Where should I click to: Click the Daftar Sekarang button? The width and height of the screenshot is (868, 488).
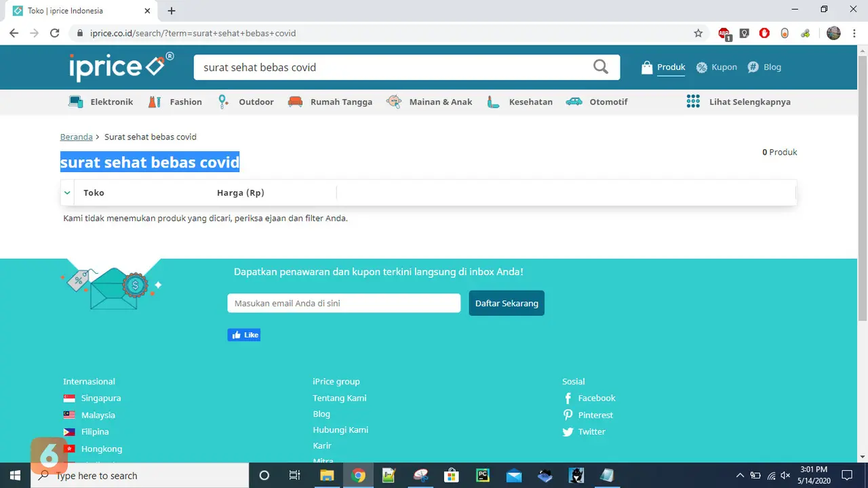(507, 303)
